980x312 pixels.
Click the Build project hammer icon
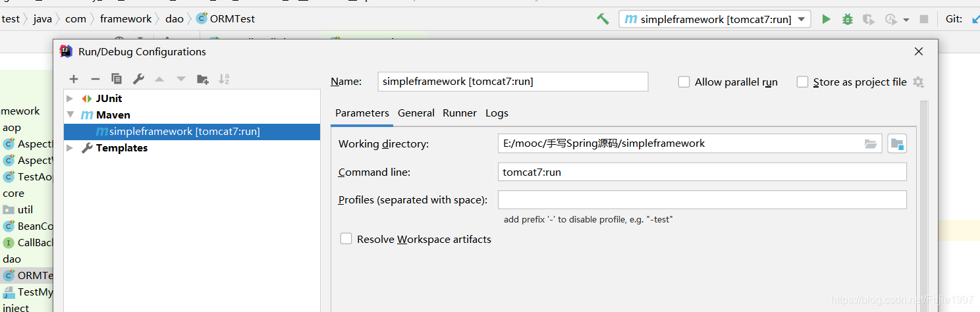[603, 19]
